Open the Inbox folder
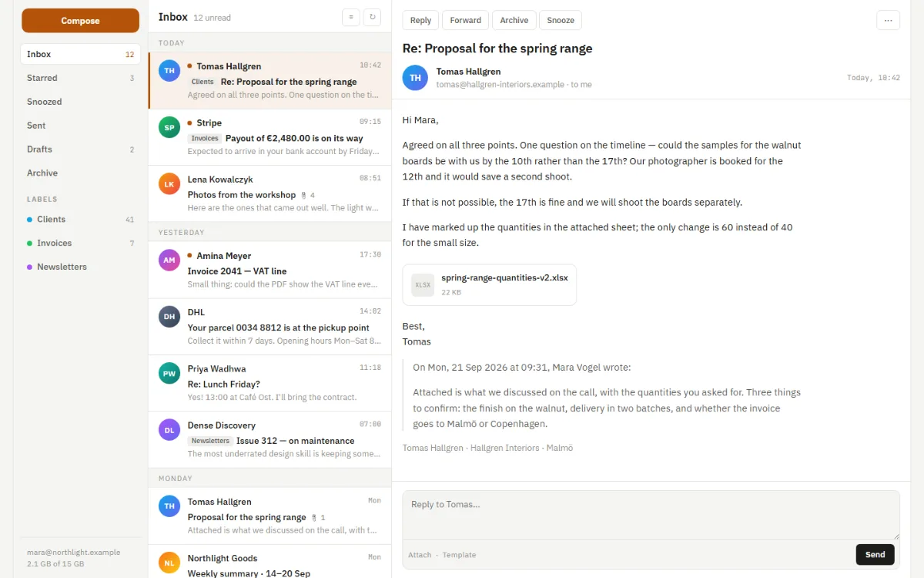This screenshot has height=578, width=924. (80, 54)
